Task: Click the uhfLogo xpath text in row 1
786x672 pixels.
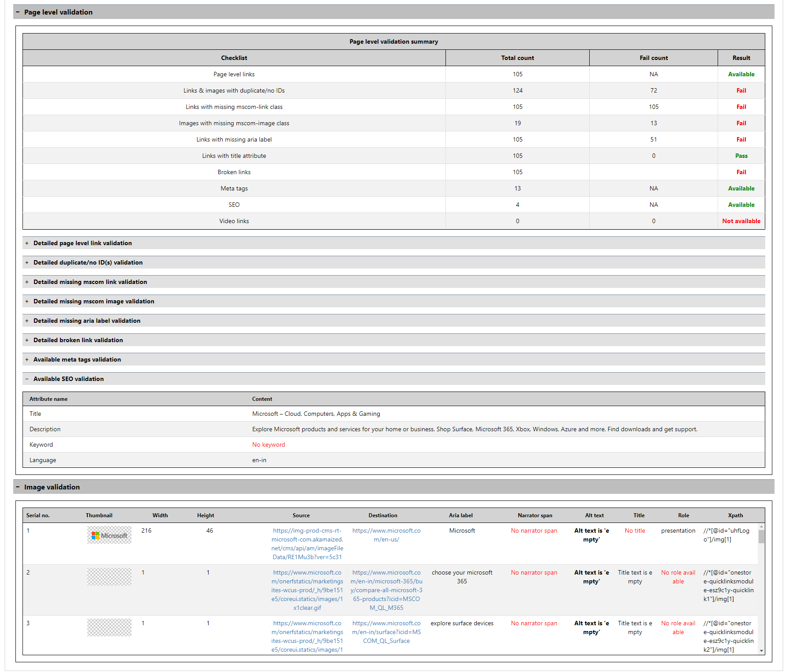Action: (x=726, y=535)
